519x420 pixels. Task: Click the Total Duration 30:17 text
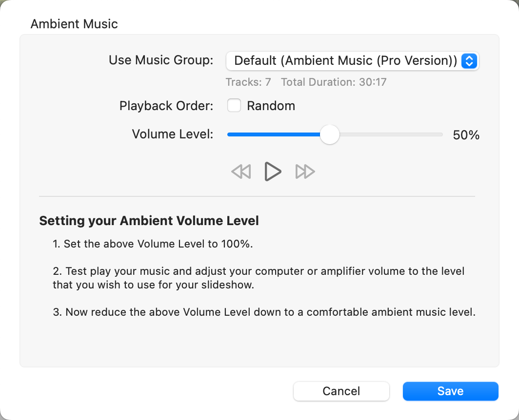tap(334, 82)
